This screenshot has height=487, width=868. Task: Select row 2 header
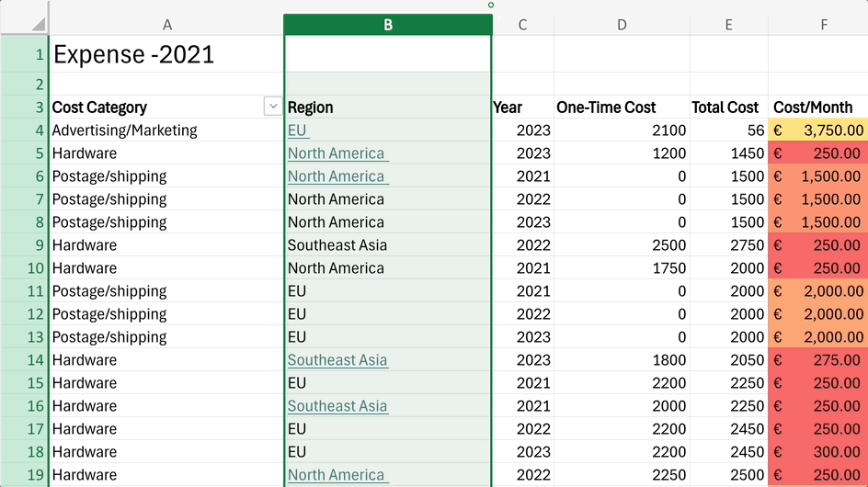[x=25, y=85]
